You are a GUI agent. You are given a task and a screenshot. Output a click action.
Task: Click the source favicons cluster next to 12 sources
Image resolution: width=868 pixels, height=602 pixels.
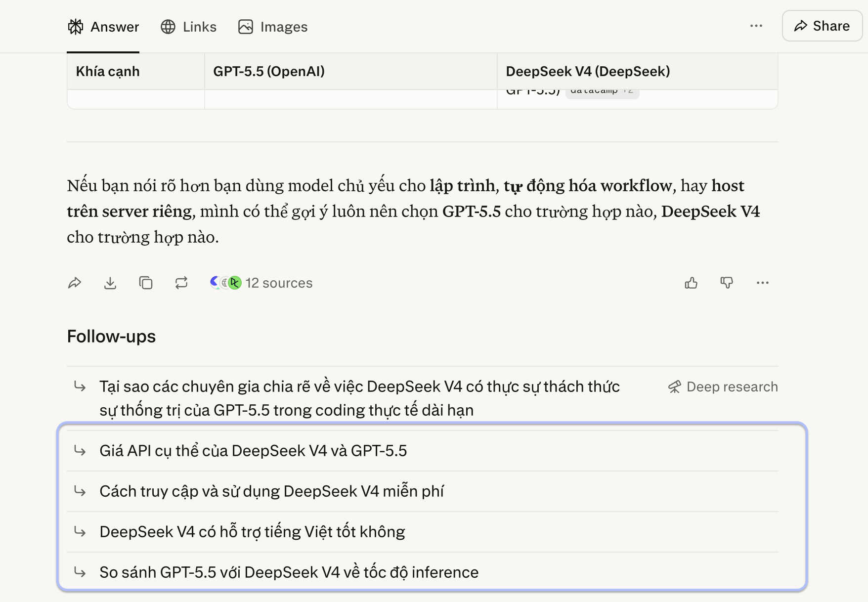tap(225, 283)
